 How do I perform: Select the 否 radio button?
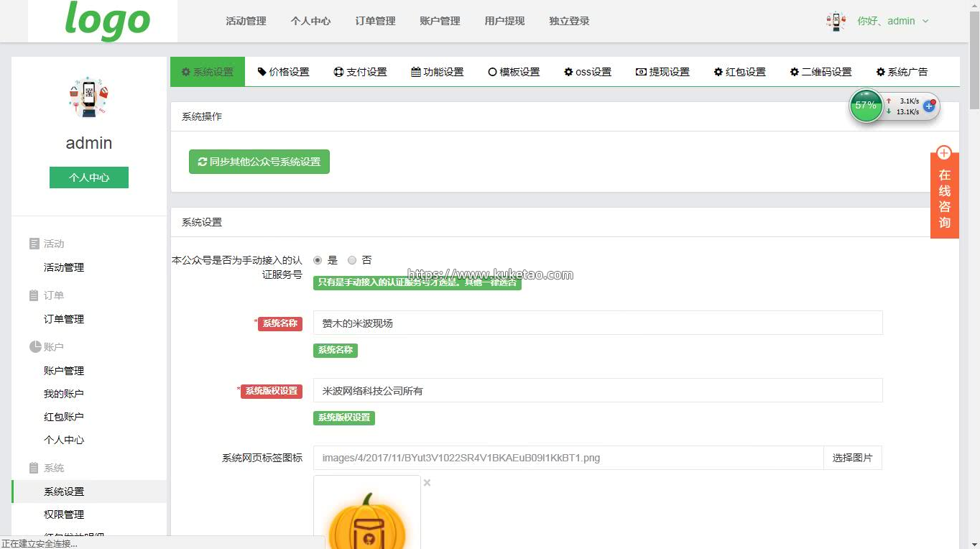352,260
